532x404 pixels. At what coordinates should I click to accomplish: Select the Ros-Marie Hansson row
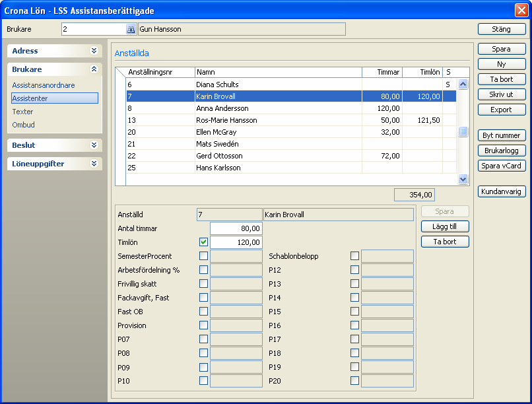click(291, 120)
